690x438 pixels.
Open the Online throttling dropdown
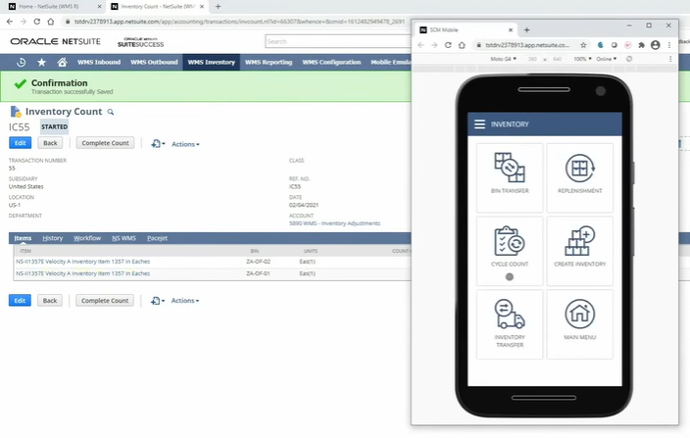tap(606, 59)
